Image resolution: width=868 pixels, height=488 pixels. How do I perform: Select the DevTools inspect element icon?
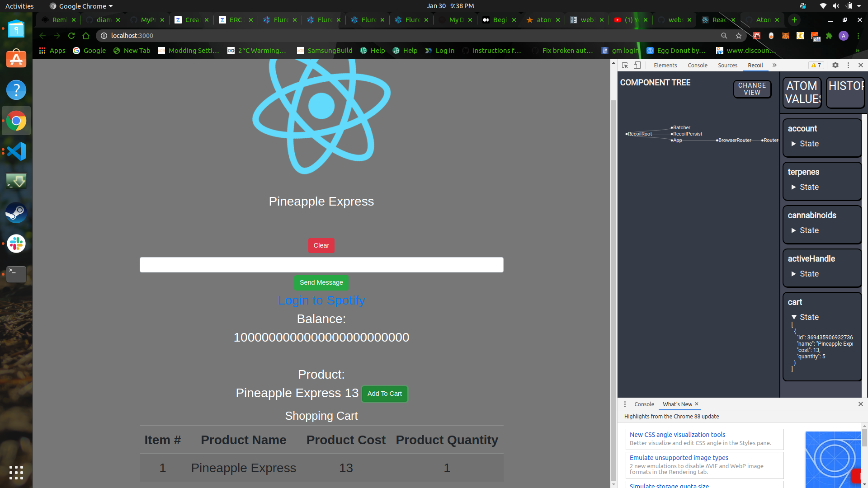tap(625, 65)
